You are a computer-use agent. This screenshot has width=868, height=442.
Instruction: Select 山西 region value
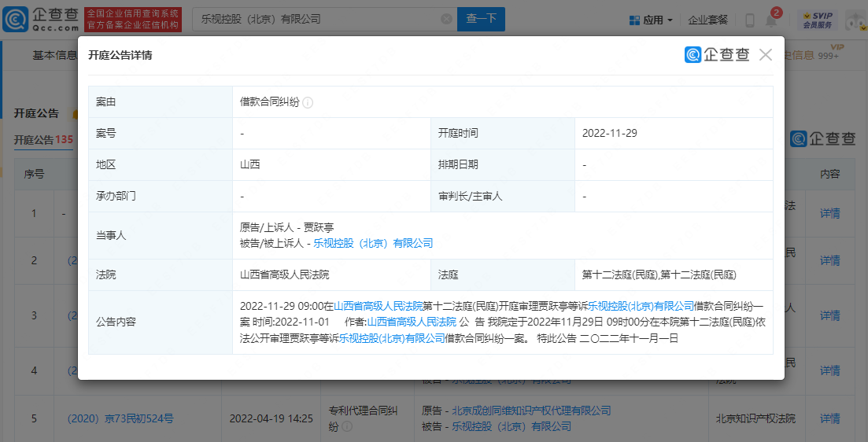(249, 165)
